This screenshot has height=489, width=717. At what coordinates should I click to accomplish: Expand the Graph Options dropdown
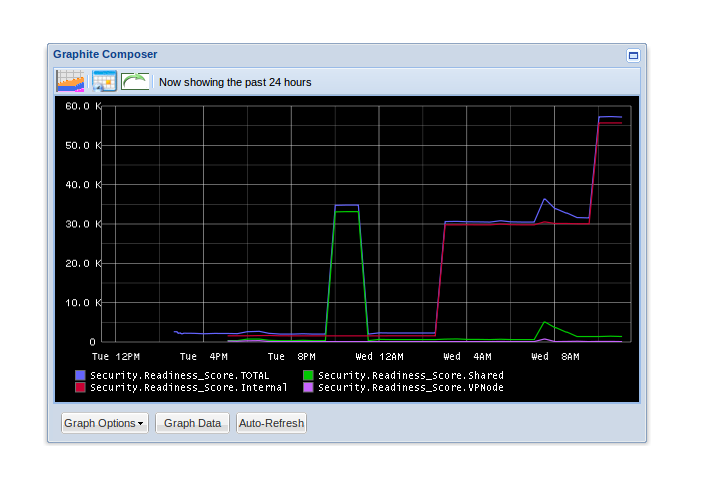tap(104, 423)
